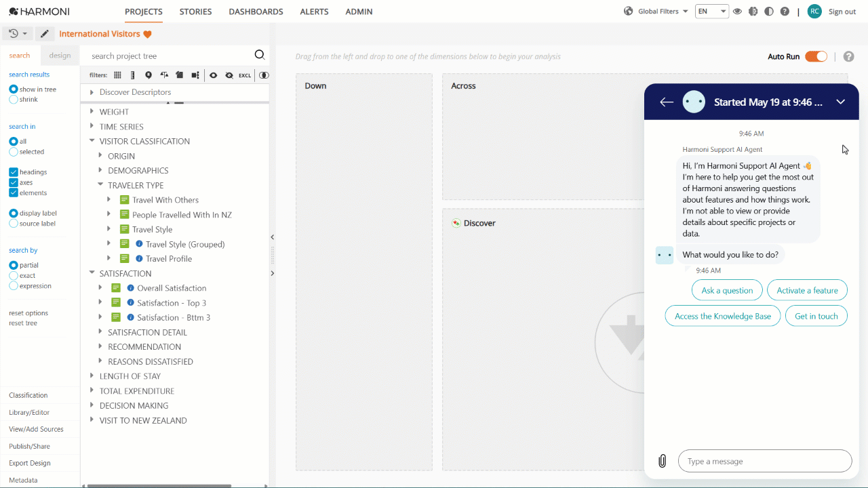Open the history clock icon menu
The width and height of the screenshot is (868, 488).
(x=18, y=33)
